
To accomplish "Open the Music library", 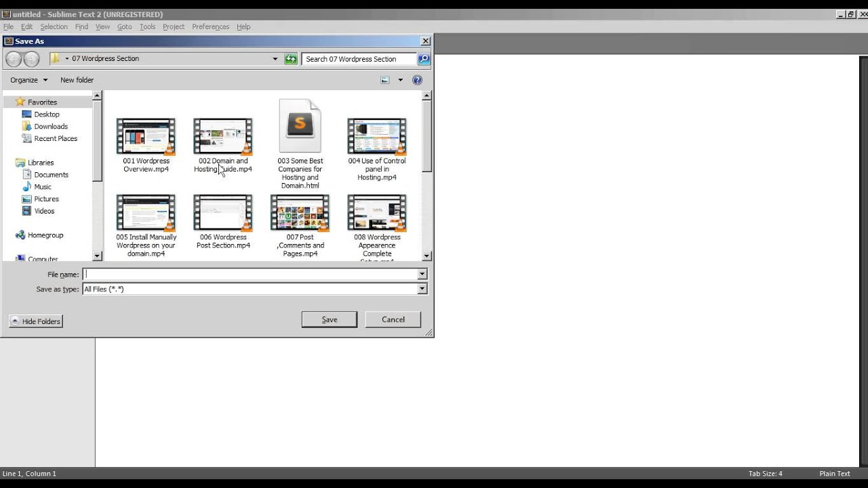I will pos(43,187).
